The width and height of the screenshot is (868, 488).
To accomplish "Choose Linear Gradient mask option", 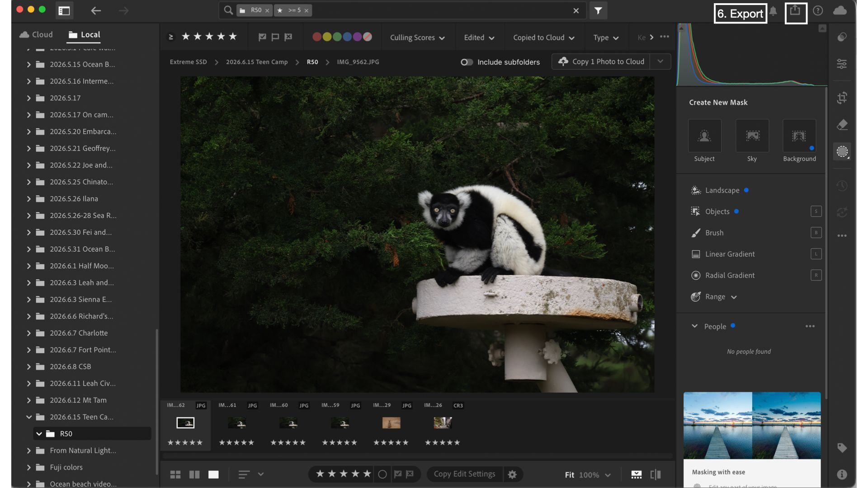I will [x=729, y=254].
